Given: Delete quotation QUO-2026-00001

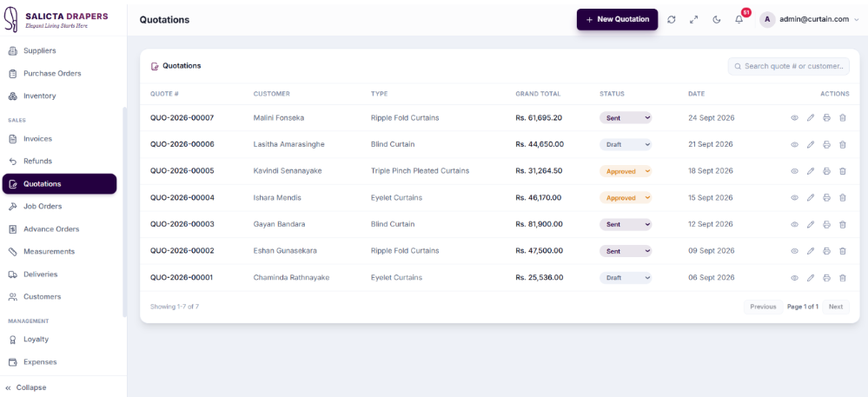Looking at the screenshot, I should click(843, 278).
